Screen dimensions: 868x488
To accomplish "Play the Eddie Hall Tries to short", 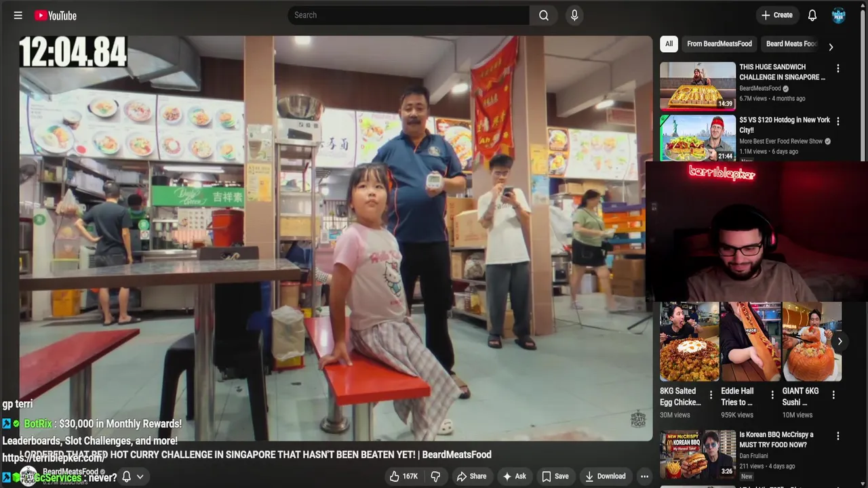I will click(x=751, y=342).
